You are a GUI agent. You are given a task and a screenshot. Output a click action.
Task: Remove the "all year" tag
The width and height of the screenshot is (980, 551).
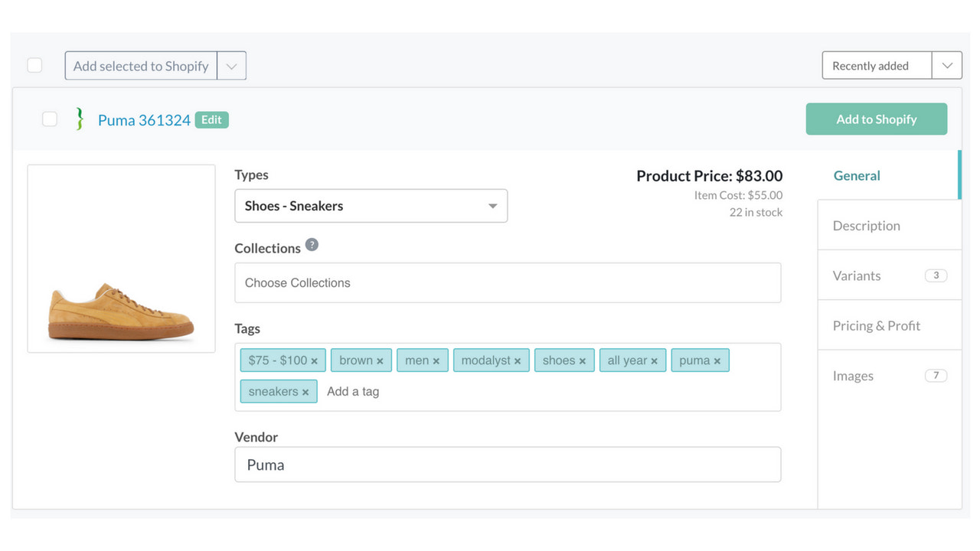pos(655,360)
